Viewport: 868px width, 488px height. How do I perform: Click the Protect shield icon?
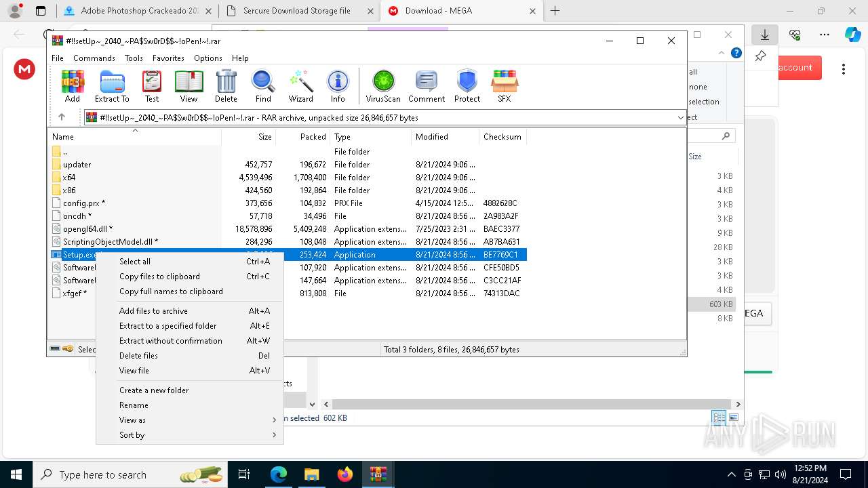[467, 86]
